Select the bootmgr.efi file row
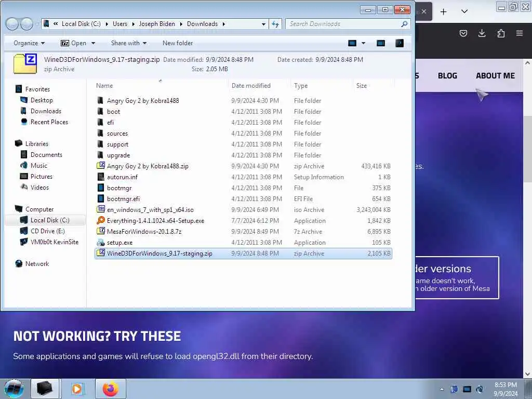The image size is (532, 399). click(243, 199)
